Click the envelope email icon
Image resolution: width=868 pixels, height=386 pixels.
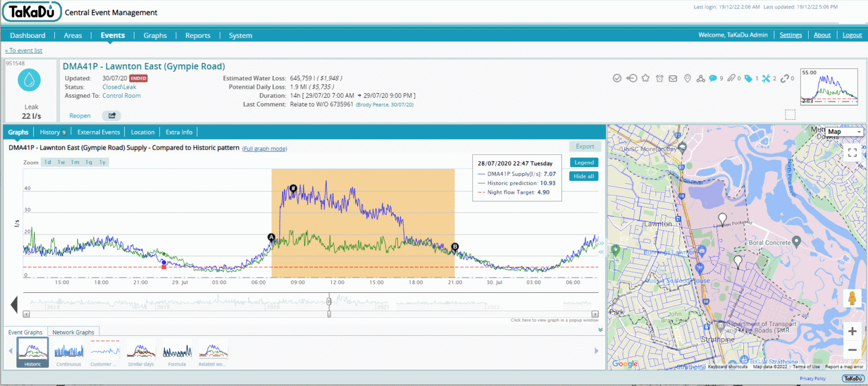(673, 79)
